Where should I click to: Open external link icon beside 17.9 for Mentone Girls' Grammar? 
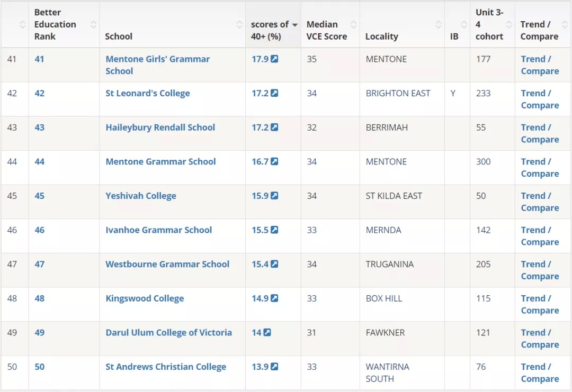(x=274, y=59)
